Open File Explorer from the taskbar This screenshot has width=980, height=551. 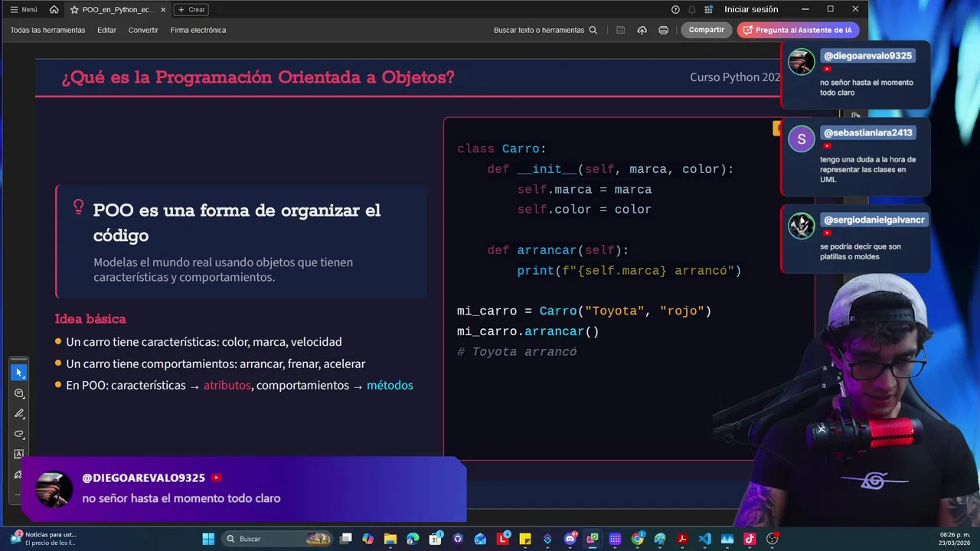point(390,539)
